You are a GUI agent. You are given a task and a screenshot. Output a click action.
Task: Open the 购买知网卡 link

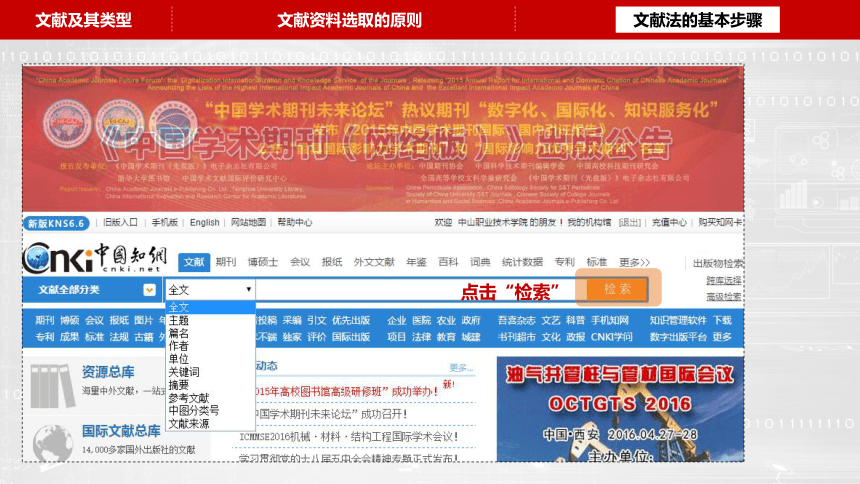(720, 222)
